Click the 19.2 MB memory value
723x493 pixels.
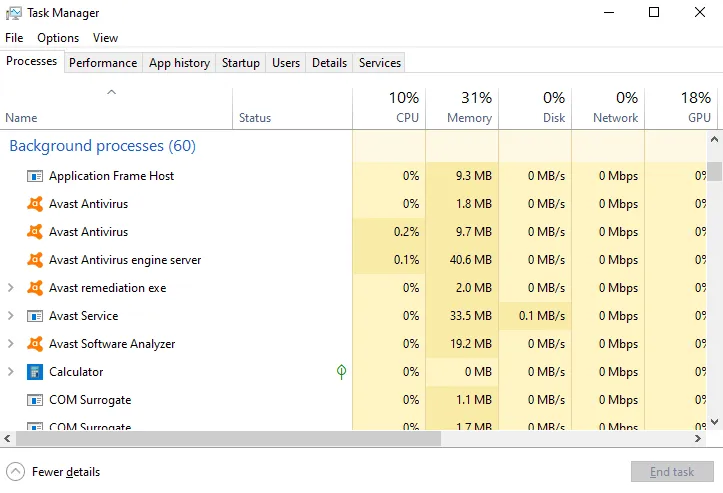pos(471,344)
